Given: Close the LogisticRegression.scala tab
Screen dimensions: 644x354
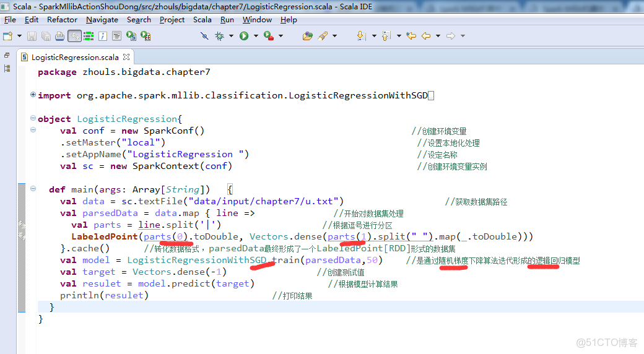Looking at the screenshot, I should tap(126, 57).
